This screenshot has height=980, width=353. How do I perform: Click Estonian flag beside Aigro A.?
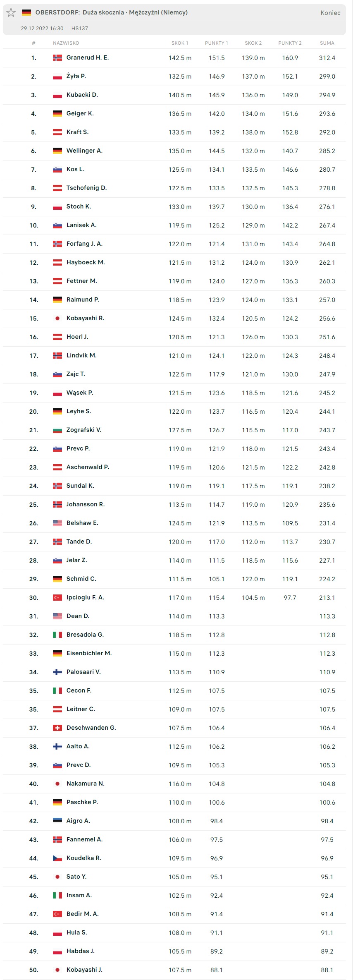(57, 821)
